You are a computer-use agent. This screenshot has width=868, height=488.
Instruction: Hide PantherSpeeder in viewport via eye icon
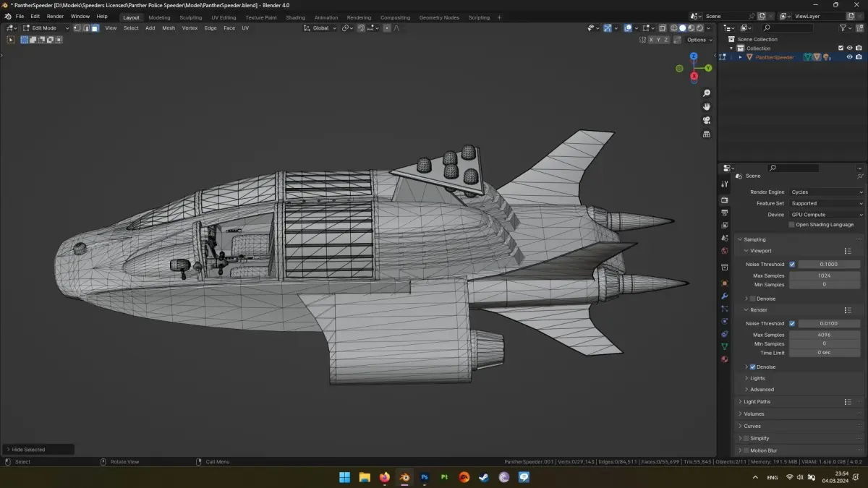click(849, 57)
